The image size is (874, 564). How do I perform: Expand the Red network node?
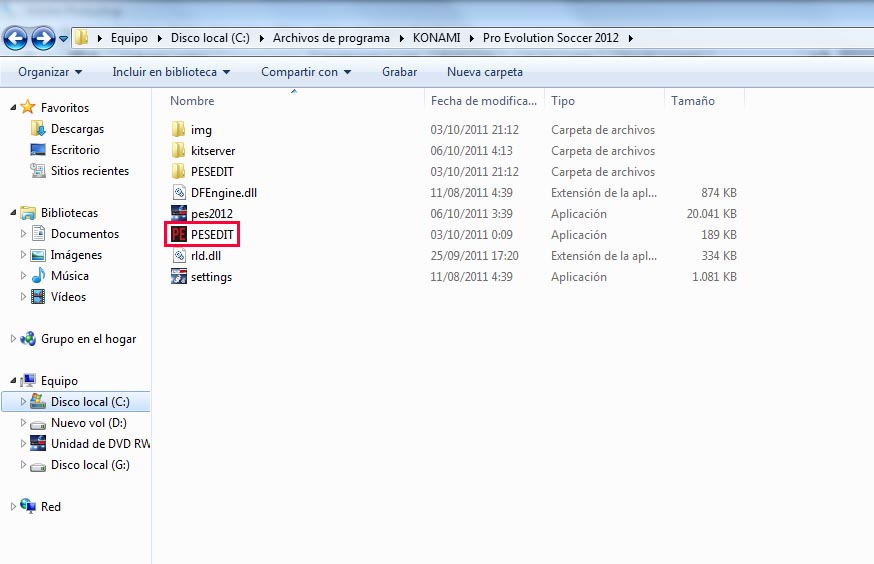(13, 507)
